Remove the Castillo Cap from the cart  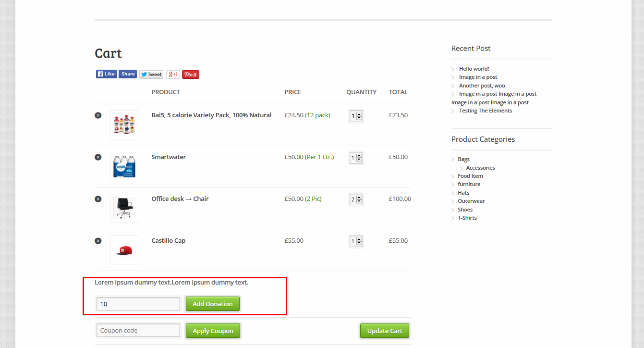coord(98,240)
